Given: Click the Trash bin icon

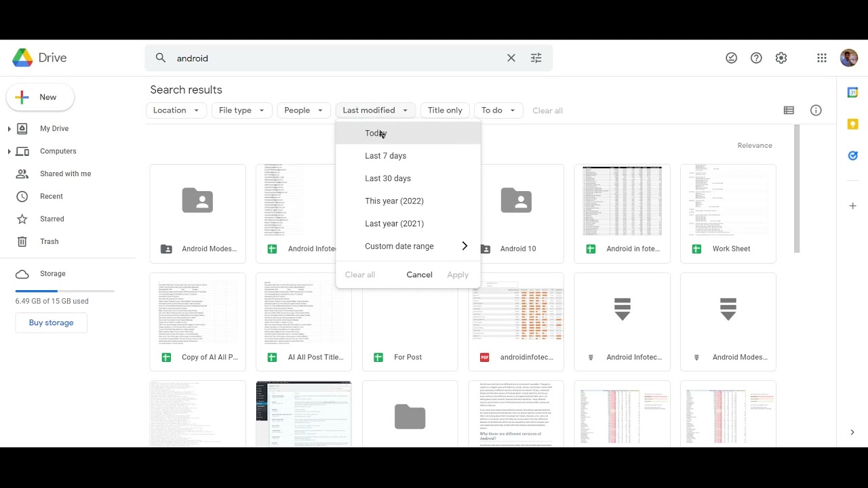Looking at the screenshot, I should pos(22,241).
